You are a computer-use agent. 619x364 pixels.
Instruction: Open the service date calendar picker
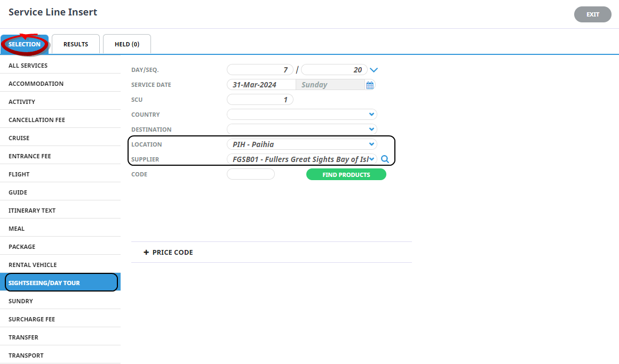(370, 85)
